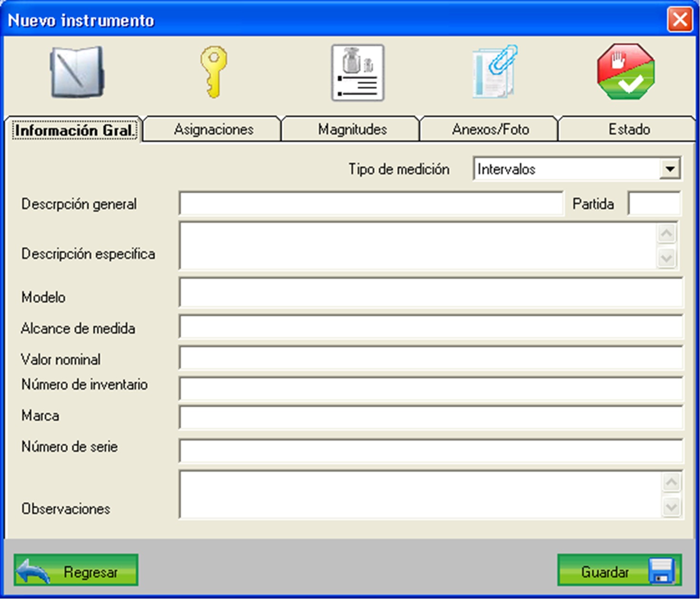Open the Magnitudes tab

tap(352, 130)
